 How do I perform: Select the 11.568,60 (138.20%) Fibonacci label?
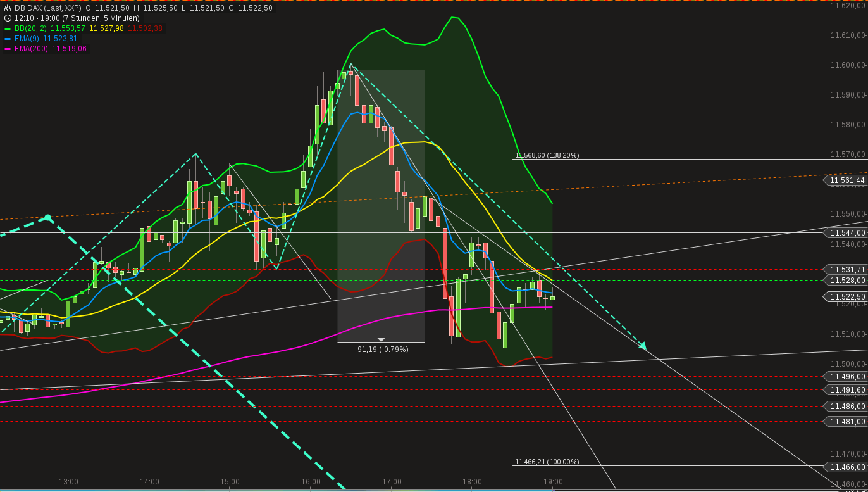tap(547, 154)
